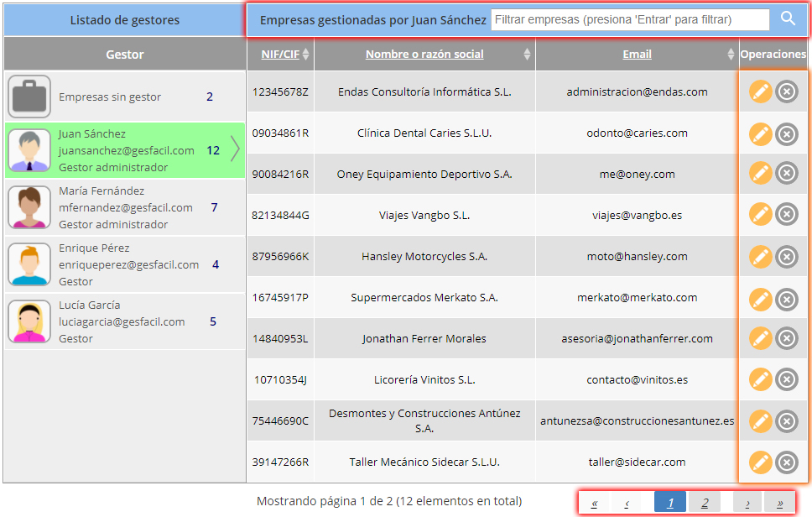Remove Endas Consultoría Informática S.L. with X icon
This screenshot has width=812, height=517.
click(787, 92)
